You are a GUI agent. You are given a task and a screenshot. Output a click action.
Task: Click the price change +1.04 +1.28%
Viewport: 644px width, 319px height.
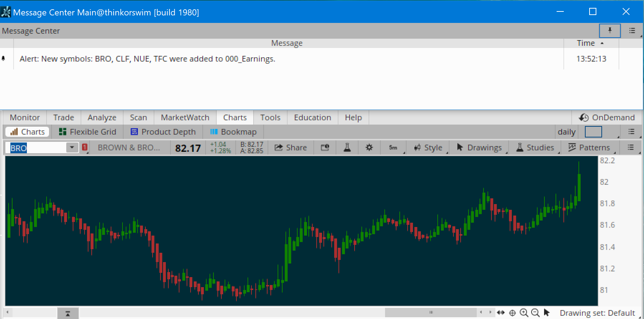tap(220, 148)
